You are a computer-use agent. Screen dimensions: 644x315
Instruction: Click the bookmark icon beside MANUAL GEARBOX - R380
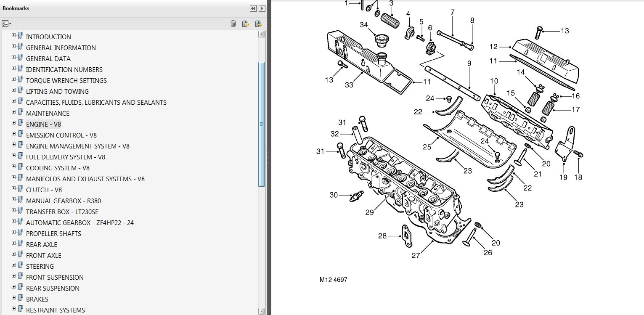(x=20, y=200)
